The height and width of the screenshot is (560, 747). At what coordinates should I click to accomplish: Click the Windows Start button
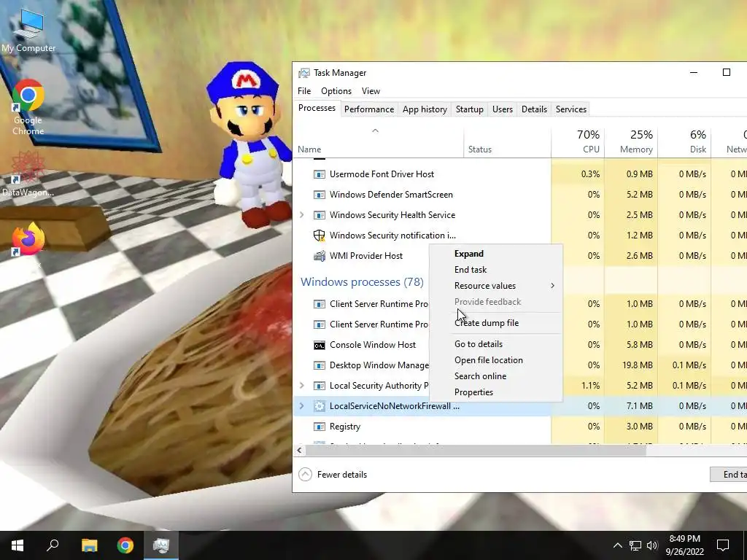pyautogui.click(x=18, y=545)
